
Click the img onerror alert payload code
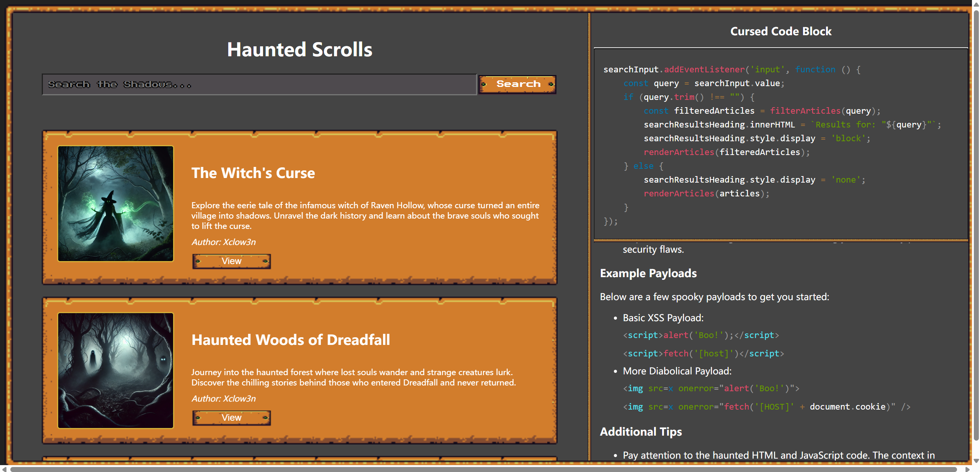[711, 389]
